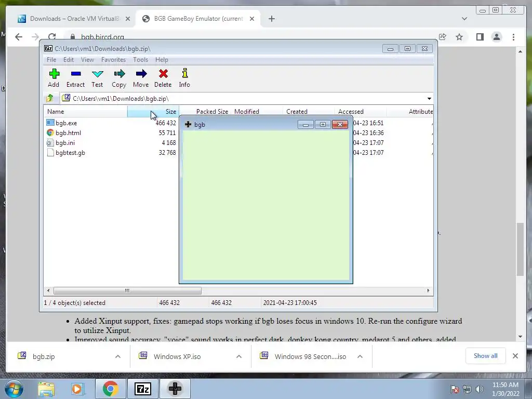Sort by the Accessed column
The height and width of the screenshot is (399, 532).
361,111
